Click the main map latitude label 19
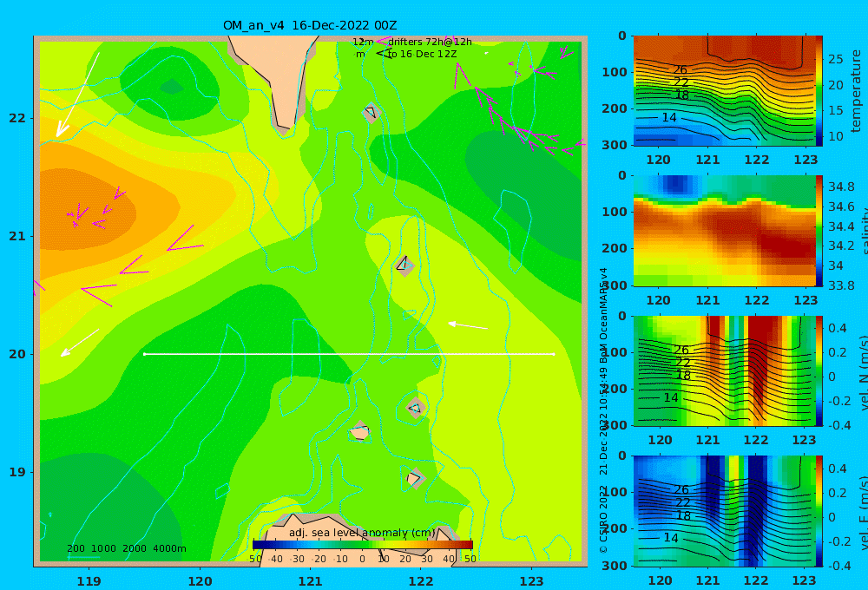The width and height of the screenshot is (868, 590). (17, 472)
